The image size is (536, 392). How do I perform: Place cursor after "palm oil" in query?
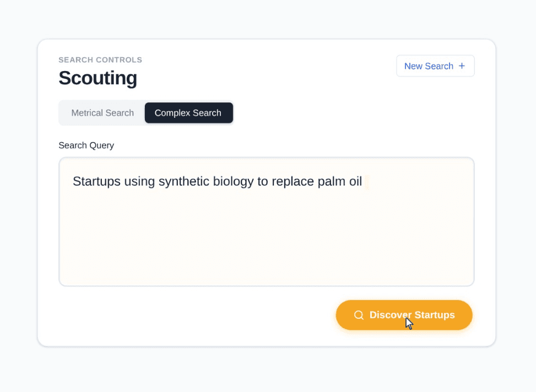[363, 182]
